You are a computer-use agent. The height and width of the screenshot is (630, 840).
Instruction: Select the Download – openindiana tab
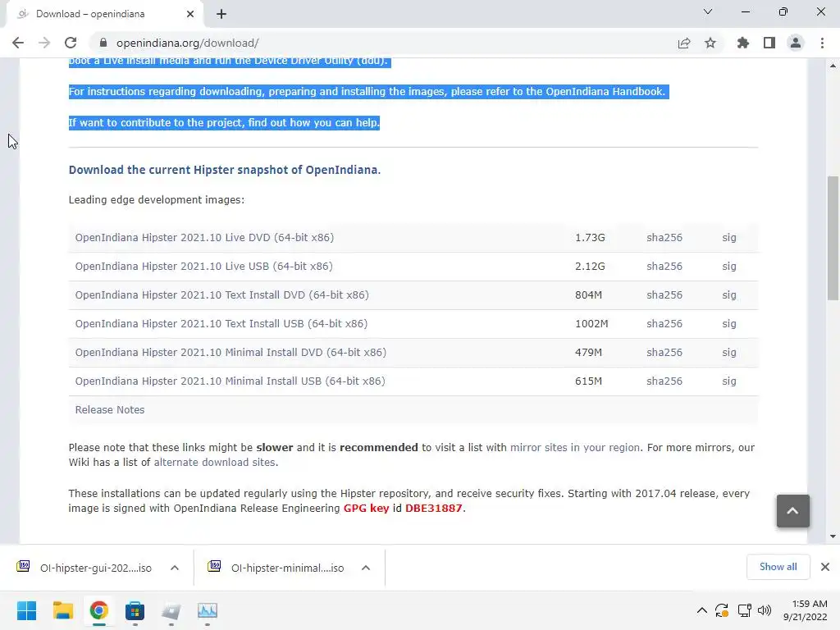[x=105, y=14]
